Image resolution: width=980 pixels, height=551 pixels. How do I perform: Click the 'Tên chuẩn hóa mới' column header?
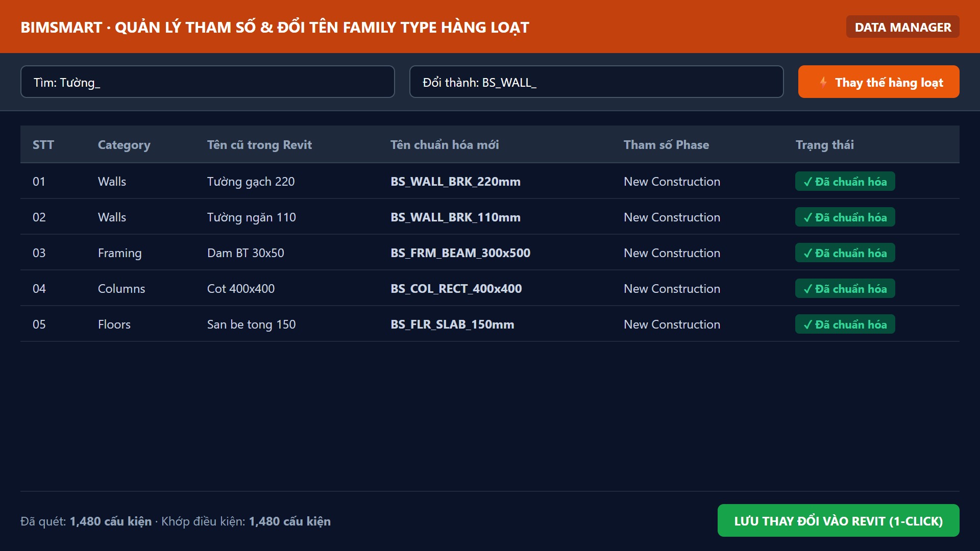click(445, 145)
